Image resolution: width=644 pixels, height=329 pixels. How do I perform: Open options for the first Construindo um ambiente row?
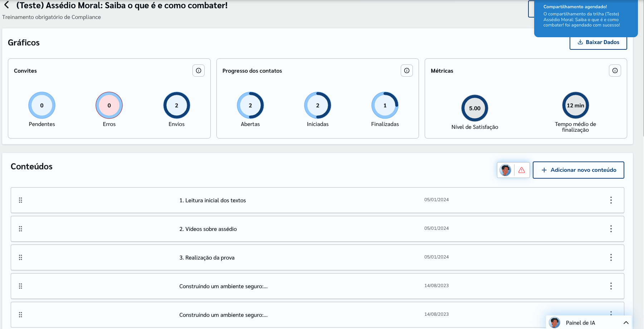611,286
